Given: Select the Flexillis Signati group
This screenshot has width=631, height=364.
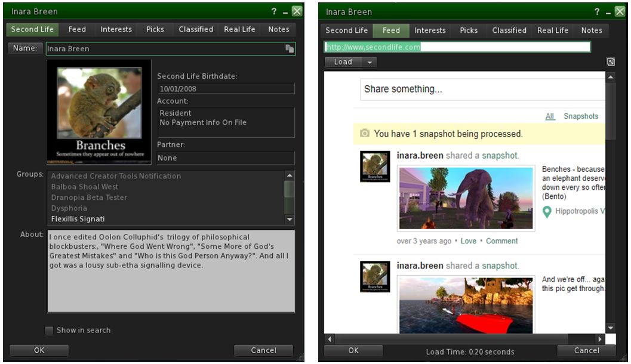Looking at the screenshot, I should coord(78,219).
